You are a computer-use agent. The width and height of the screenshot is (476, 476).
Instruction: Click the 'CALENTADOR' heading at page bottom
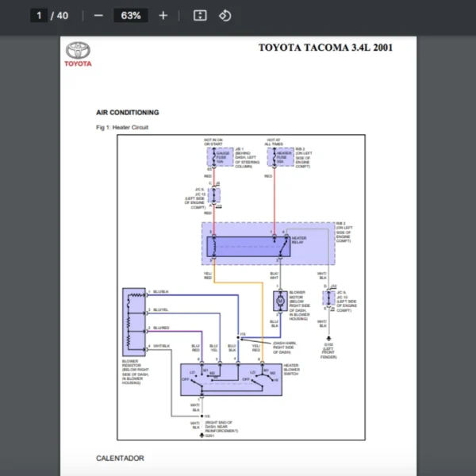(120, 459)
